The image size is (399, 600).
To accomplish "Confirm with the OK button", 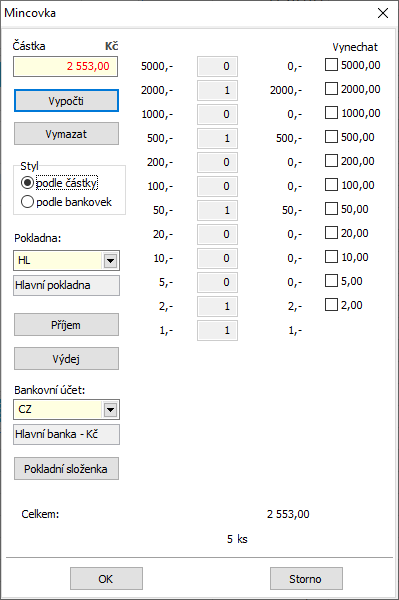I will coord(106,579).
